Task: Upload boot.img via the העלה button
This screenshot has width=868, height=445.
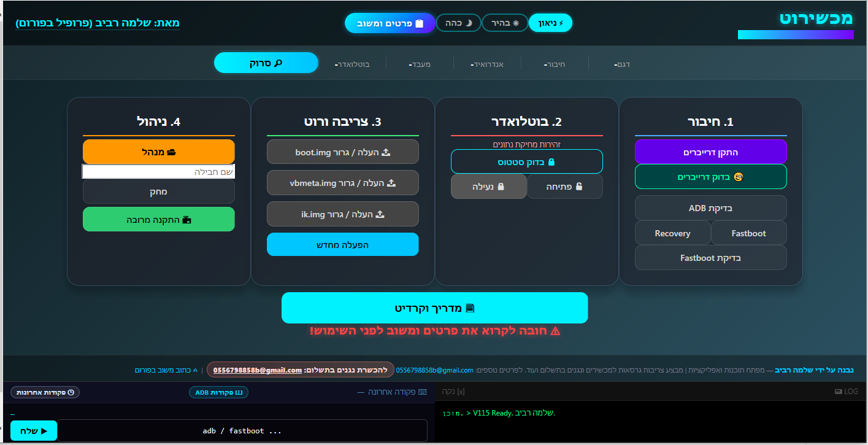Action: click(342, 152)
